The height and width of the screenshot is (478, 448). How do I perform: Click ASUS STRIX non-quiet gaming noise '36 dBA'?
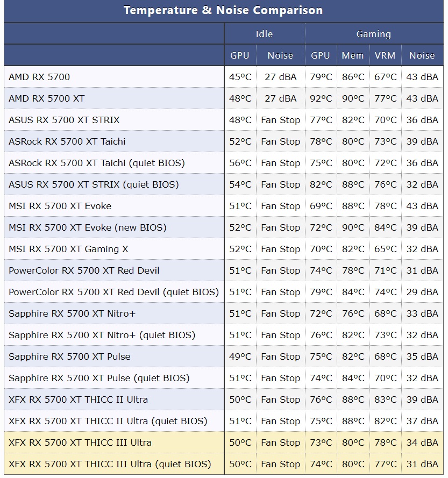coord(422,120)
